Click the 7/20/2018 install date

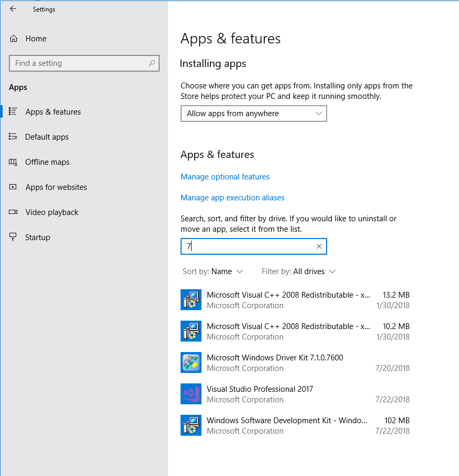click(393, 368)
